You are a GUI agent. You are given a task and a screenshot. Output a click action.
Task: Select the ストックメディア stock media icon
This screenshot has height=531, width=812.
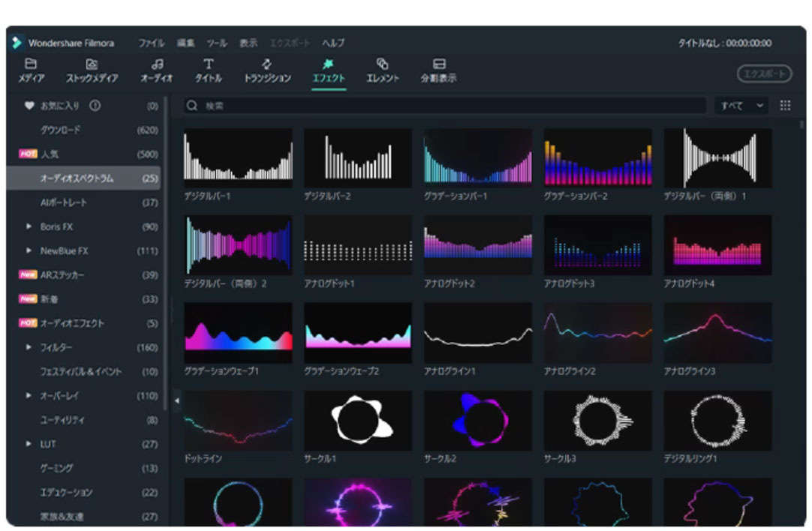point(92,64)
